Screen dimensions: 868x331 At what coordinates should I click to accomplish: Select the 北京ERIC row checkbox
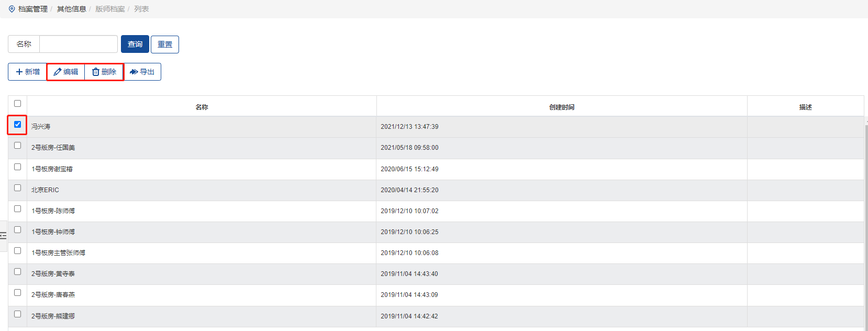(x=17, y=187)
